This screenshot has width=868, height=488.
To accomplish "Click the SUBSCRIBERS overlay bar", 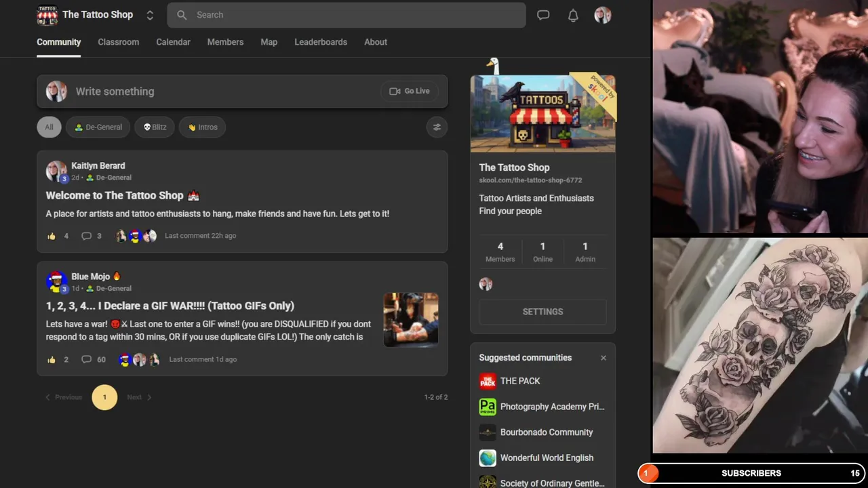I will (x=751, y=473).
